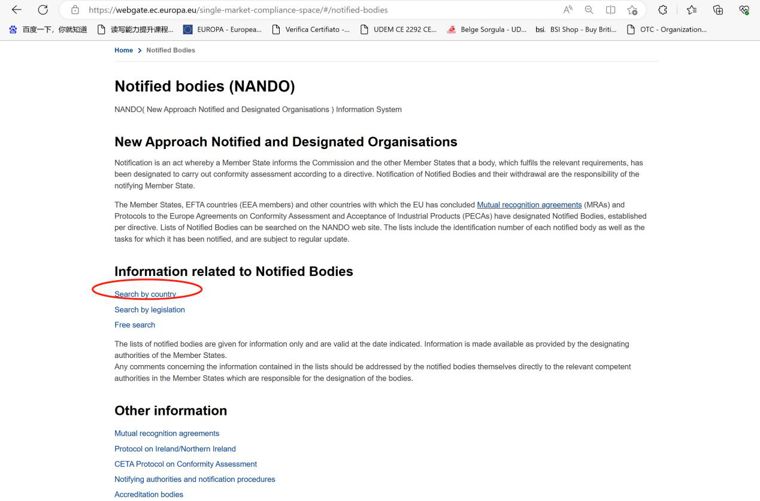Open the collections icon in toolbar
The image size is (760, 501).
click(718, 10)
